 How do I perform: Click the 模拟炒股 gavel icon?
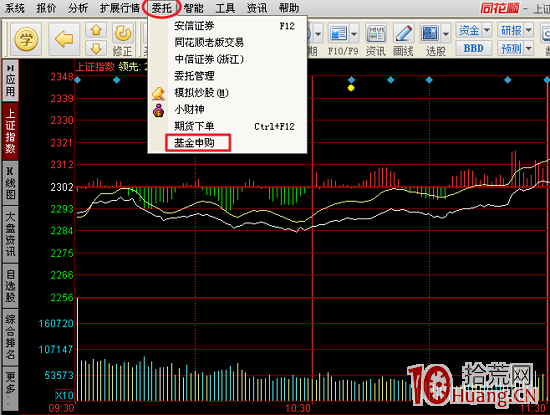click(158, 94)
